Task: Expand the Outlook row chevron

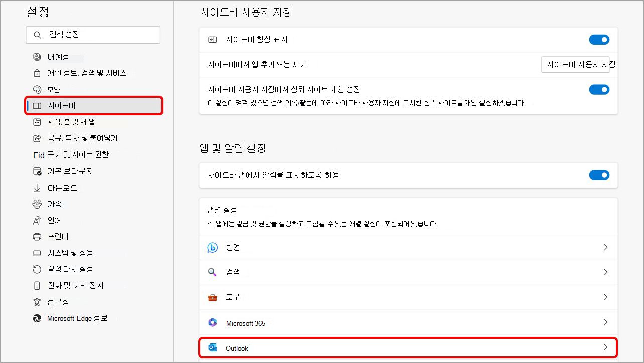Action: (x=606, y=347)
